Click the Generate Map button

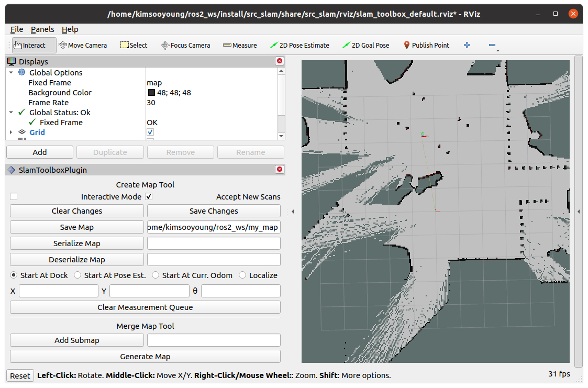(x=145, y=357)
